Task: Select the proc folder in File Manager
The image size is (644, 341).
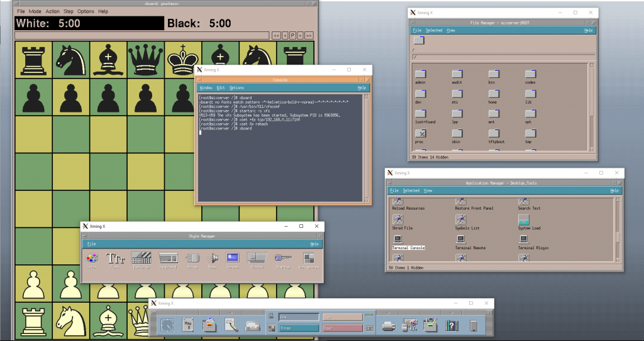Action: (420, 133)
